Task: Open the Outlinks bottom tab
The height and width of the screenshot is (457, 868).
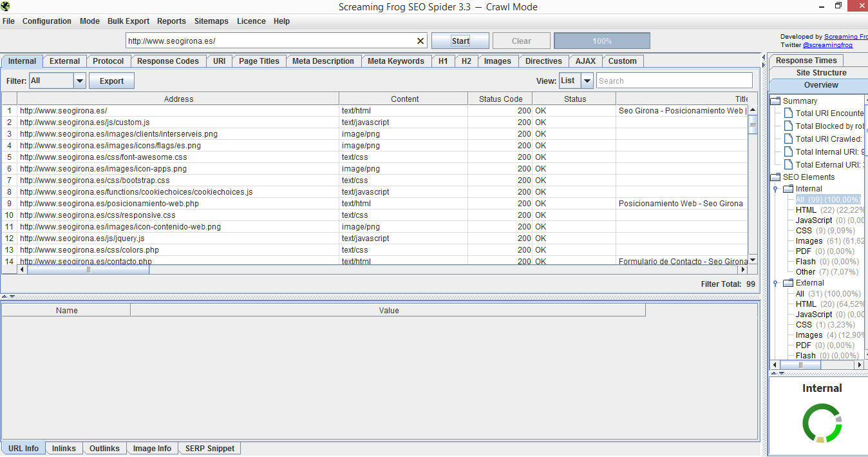Action: point(104,448)
